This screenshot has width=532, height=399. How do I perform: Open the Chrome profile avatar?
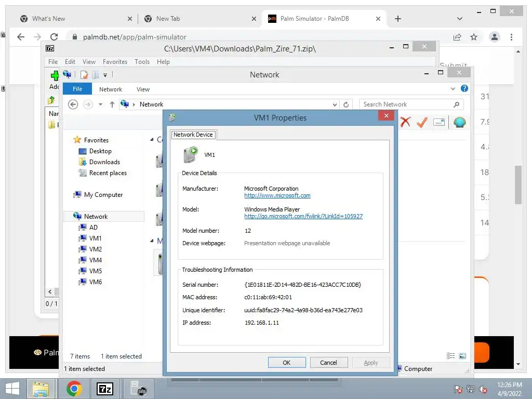click(495, 37)
